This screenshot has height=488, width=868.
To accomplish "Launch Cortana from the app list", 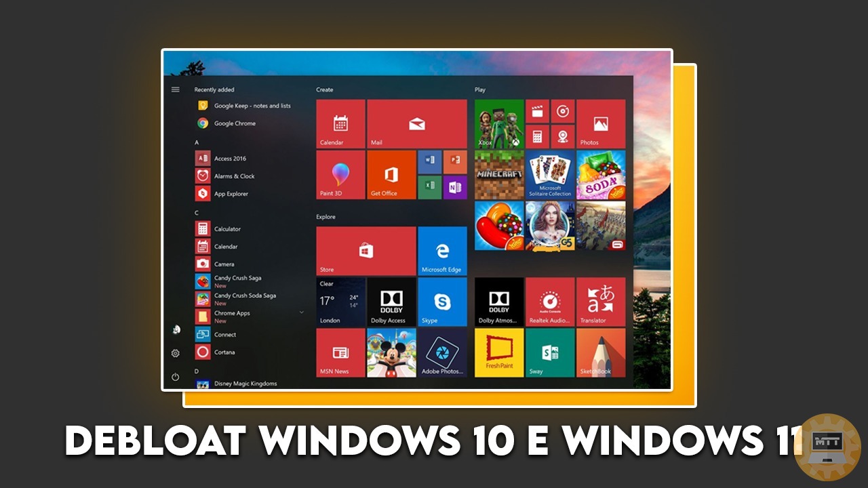I will [216, 352].
